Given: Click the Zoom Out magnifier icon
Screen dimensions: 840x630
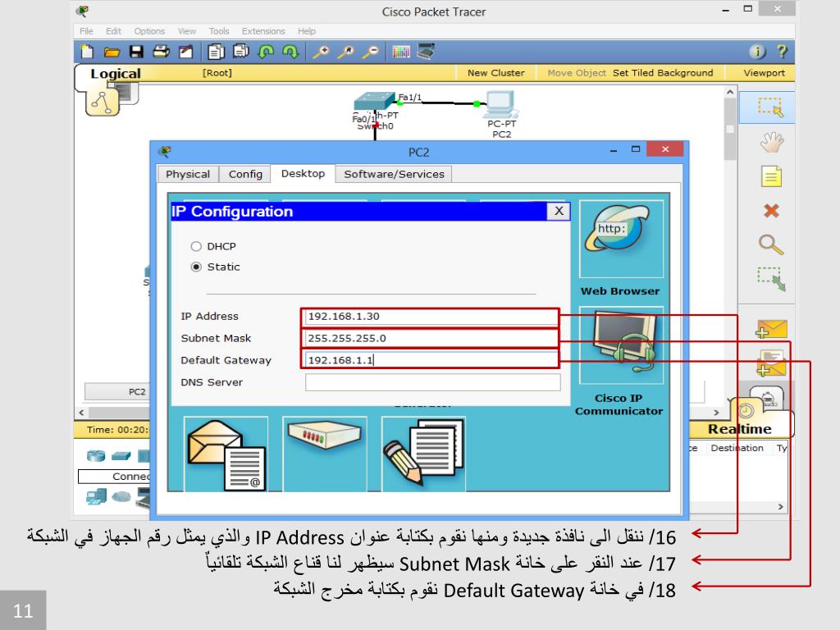Looking at the screenshot, I should point(370,52).
